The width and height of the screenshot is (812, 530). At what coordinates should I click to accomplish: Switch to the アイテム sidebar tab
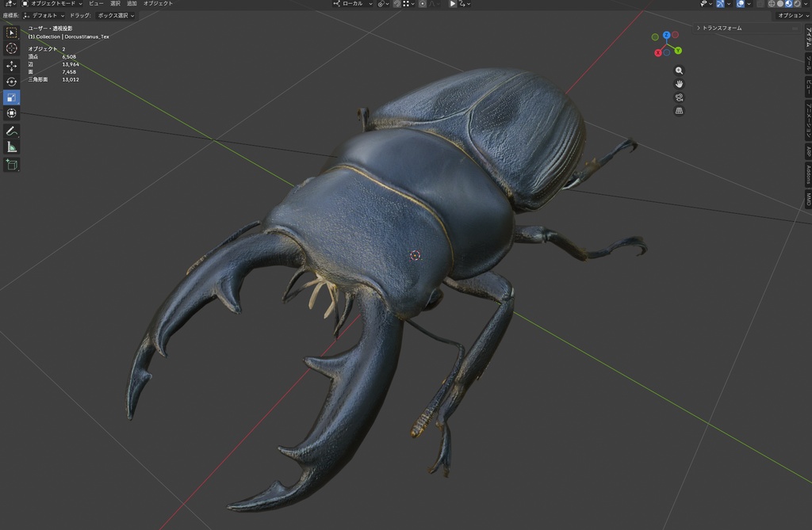808,38
